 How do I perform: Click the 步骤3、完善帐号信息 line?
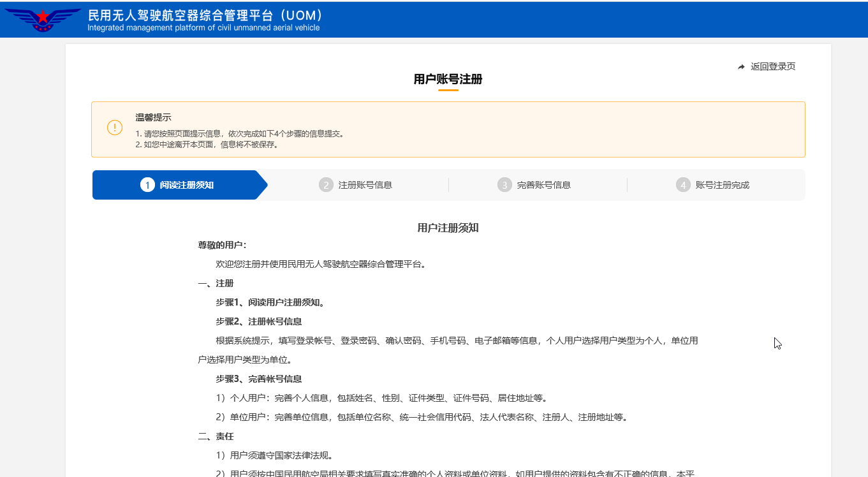click(x=258, y=379)
